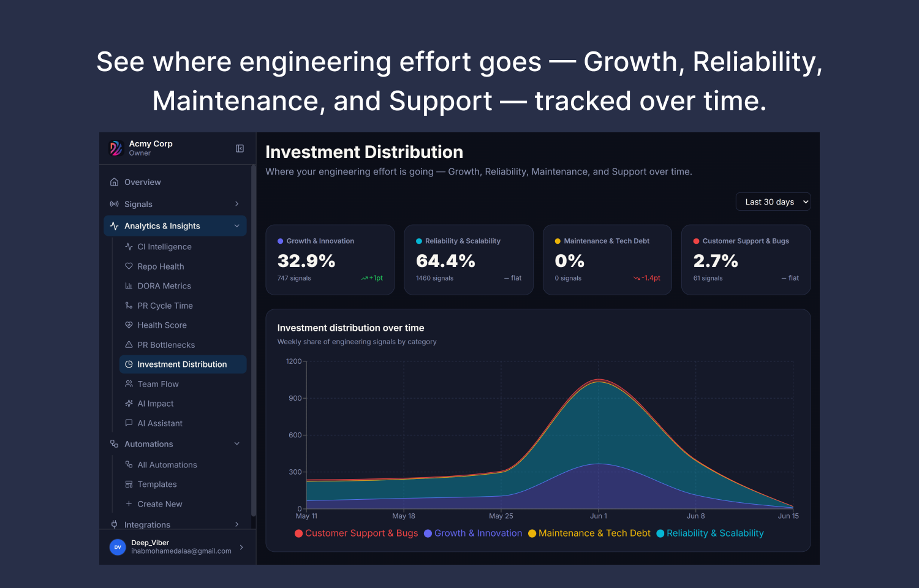Click the Templates layout icon
The height and width of the screenshot is (588, 919).
[129, 484]
